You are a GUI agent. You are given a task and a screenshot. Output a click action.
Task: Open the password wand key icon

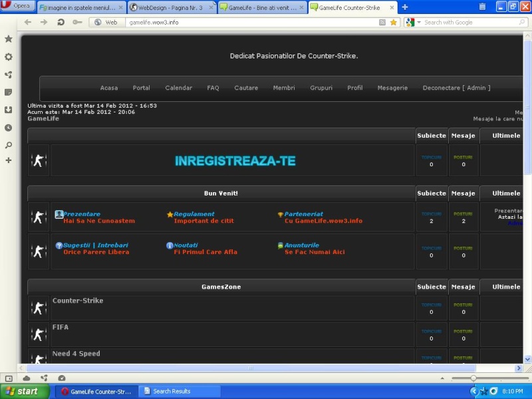(77, 23)
